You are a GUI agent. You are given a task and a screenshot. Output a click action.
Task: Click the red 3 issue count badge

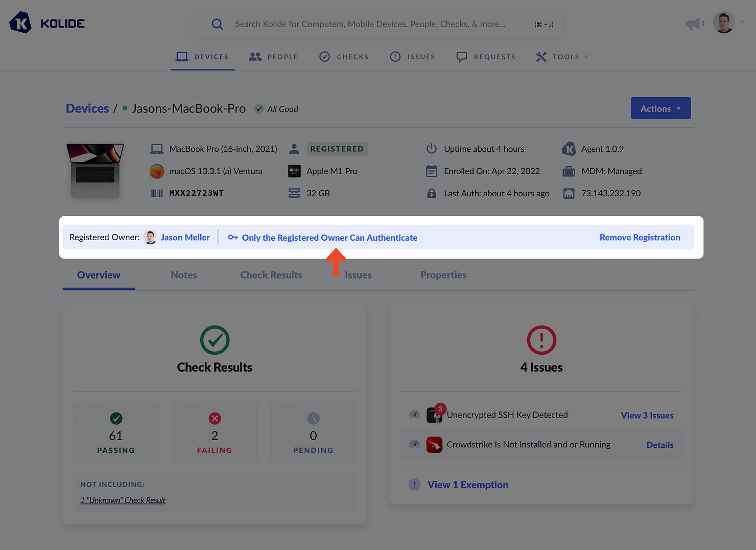point(440,409)
